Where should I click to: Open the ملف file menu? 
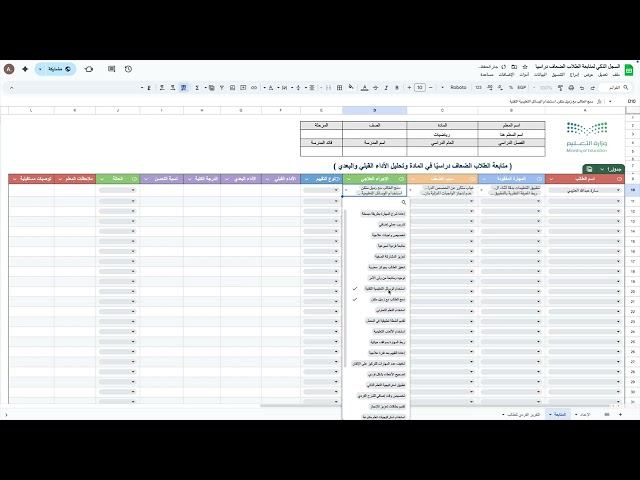[616, 75]
